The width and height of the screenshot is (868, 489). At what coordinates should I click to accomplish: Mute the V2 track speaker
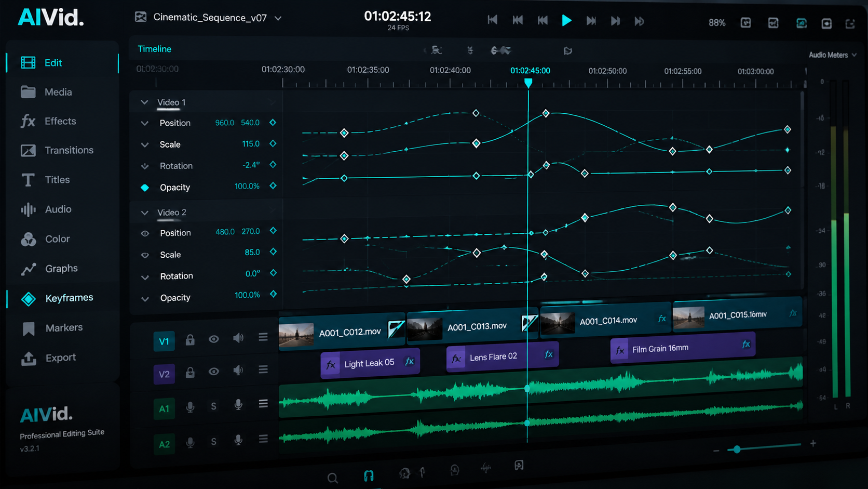(238, 371)
